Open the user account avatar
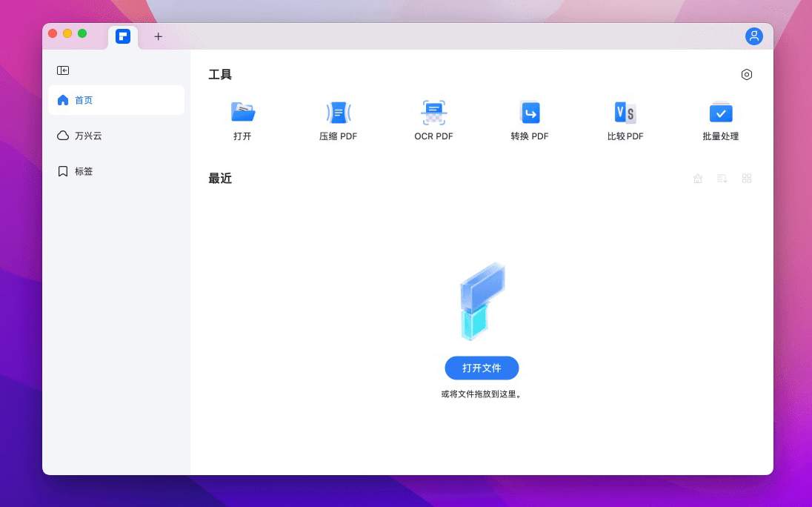This screenshot has height=507, width=812. point(754,36)
